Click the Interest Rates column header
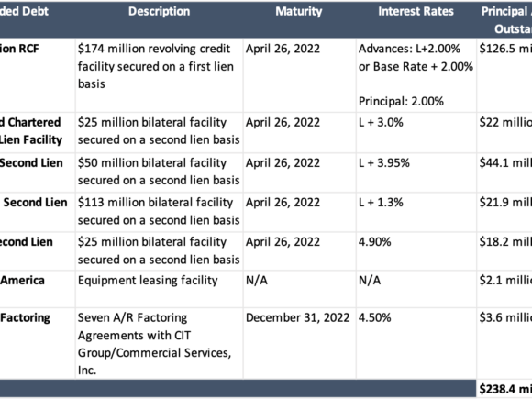The height and width of the screenshot is (399, 532). pyautogui.click(x=416, y=12)
